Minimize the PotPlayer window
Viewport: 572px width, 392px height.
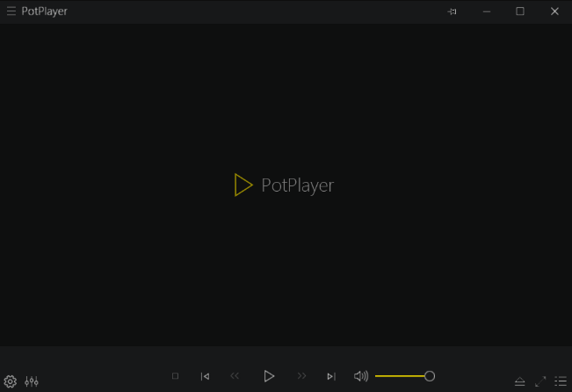coord(486,11)
